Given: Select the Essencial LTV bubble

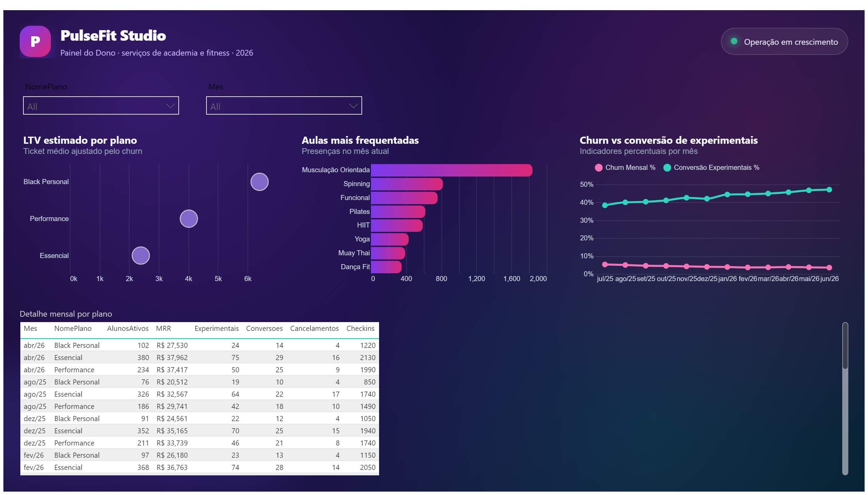Looking at the screenshot, I should 141,256.
